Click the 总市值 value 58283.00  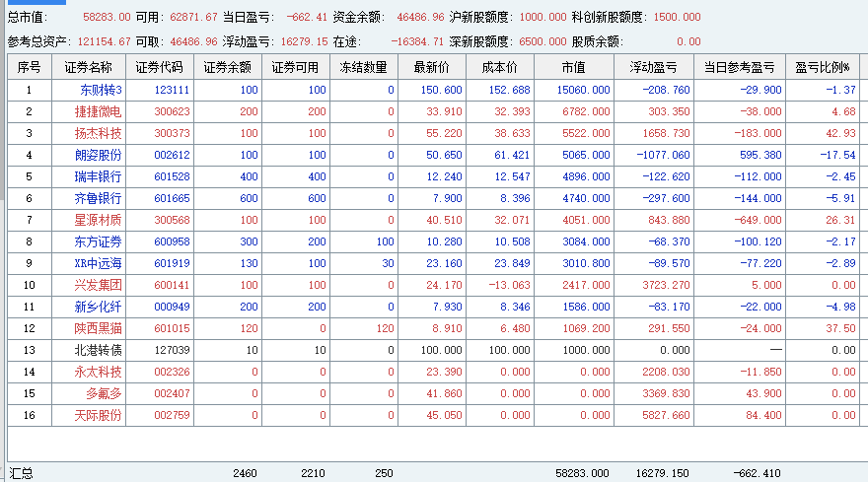107,17
